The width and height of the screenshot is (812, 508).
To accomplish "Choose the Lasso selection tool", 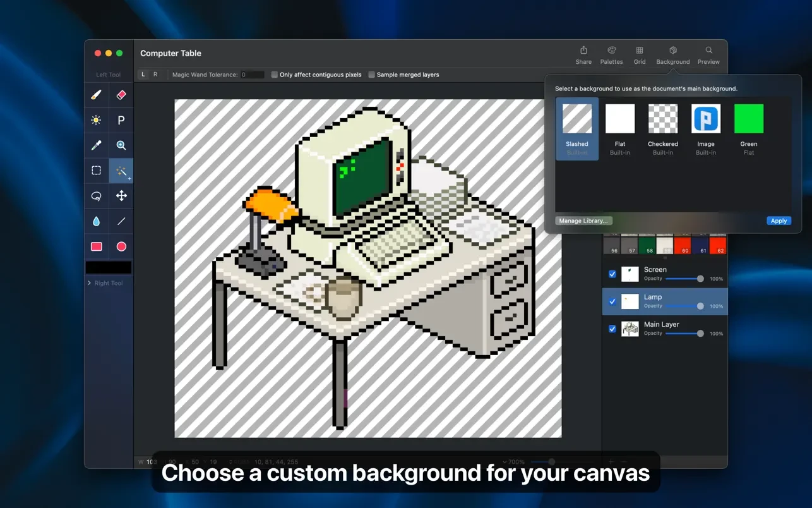I will tap(96, 196).
